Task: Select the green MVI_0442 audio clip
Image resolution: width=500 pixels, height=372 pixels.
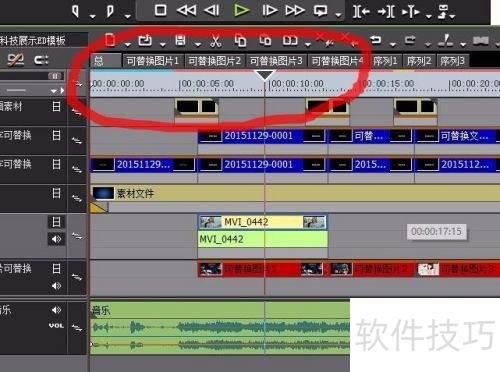Action: click(263, 239)
